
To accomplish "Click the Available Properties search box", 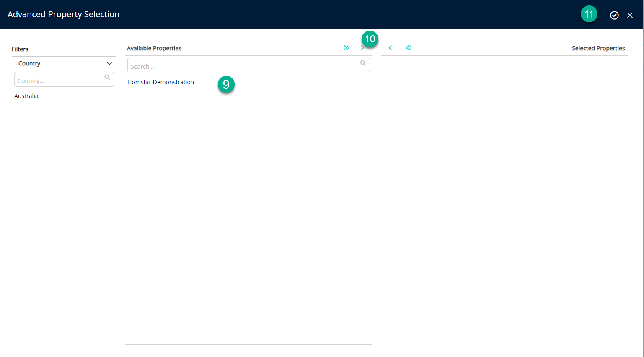I will (243, 66).
